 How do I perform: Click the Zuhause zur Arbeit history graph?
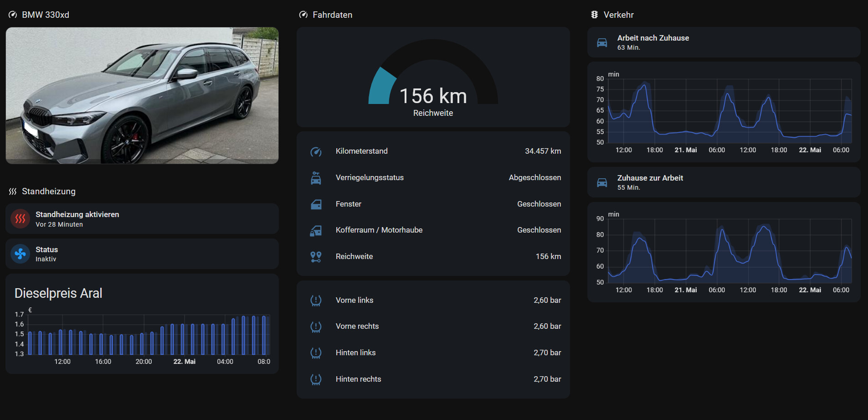(724, 252)
